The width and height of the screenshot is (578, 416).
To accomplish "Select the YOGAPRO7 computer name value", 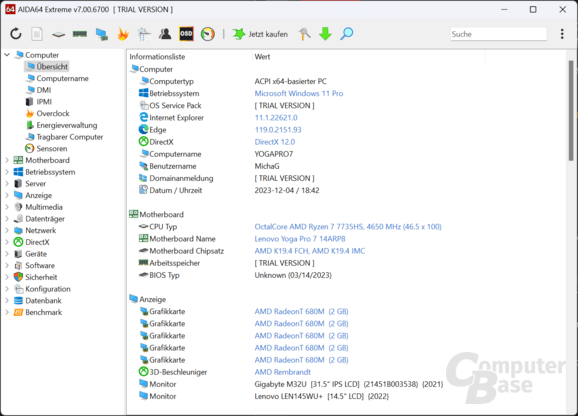I will pyautogui.click(x=274, y=154).
